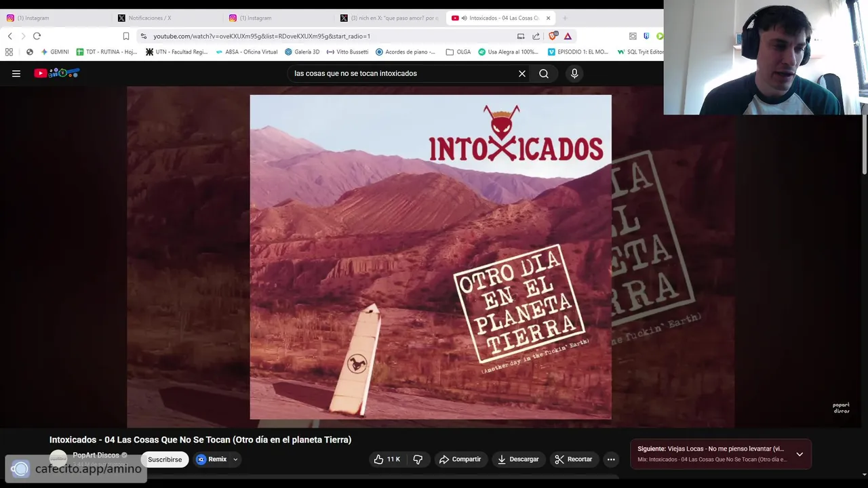The height and width of the screenshot is (488, 868).
Task: Open UTN - Facultad Regi... bookmark
Action: tap(177, 52)
